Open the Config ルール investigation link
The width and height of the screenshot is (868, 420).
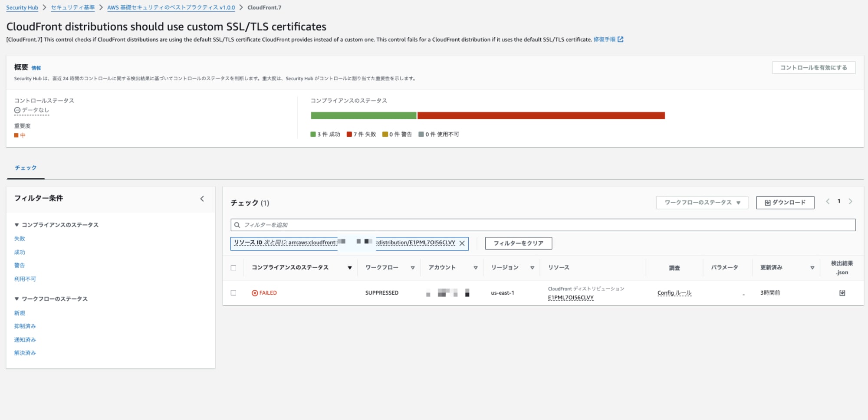coord(674,293)
